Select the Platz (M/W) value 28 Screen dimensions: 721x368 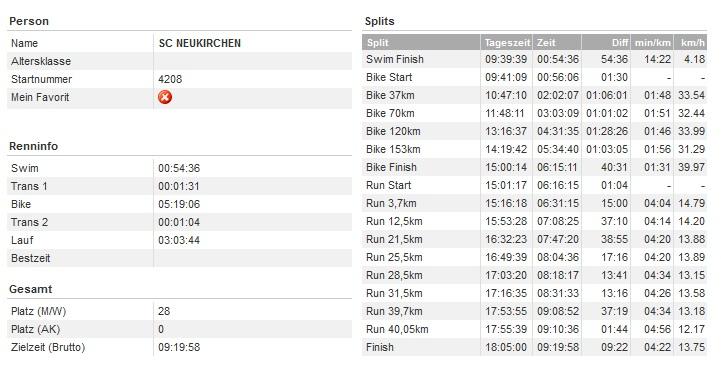tap(164, 311)
